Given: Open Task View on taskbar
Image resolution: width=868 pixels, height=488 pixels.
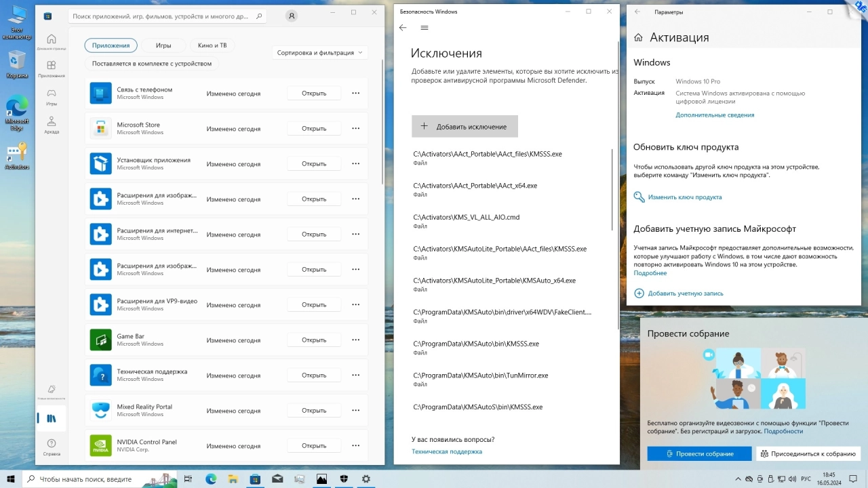Looking at the screenshot, I should pyautogui.click(x=189, y=479).
